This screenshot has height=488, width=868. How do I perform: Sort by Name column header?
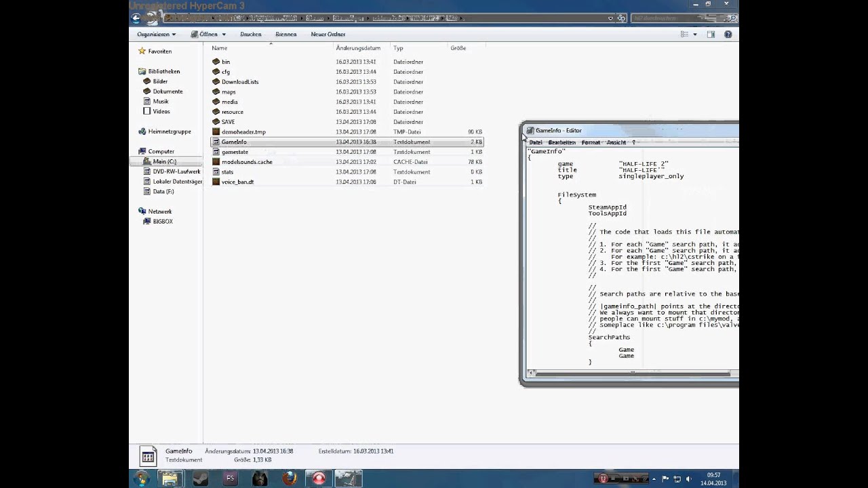[x=219, y=48]
